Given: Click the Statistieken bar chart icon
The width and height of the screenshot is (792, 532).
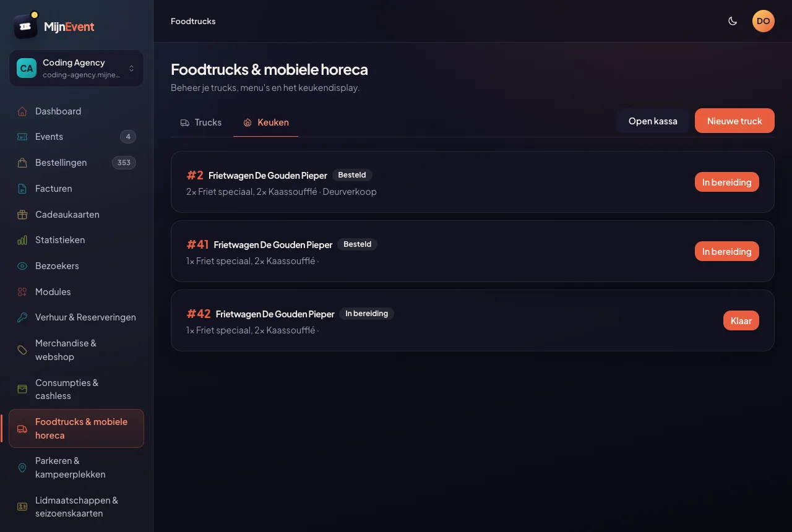Looking at the screenshot, I should pyautogui.click(x=22, y=240).
